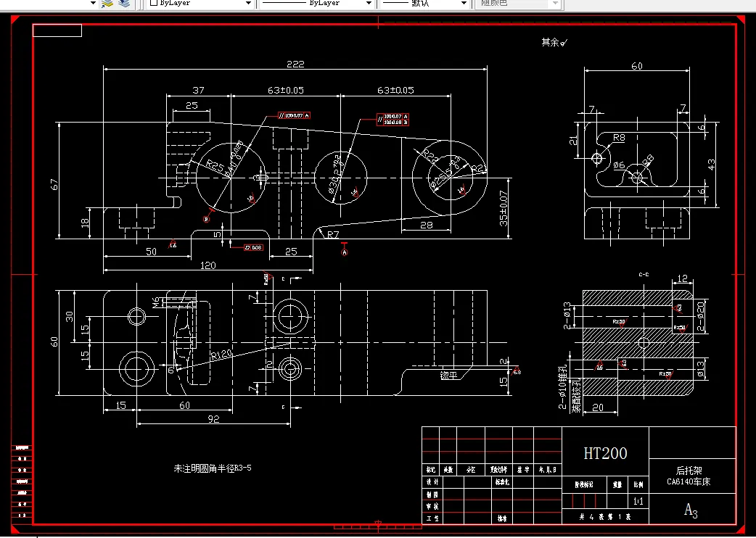Select the 共4张第1张 sheet count text
This screenshot has width=756, height=538.
605,517
